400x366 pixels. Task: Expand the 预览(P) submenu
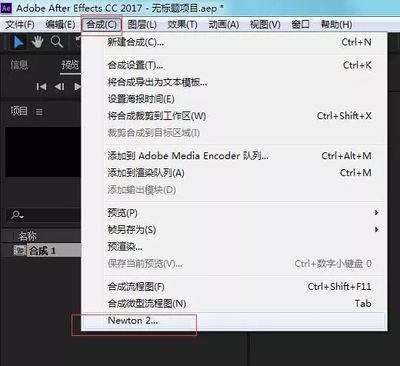234,213
